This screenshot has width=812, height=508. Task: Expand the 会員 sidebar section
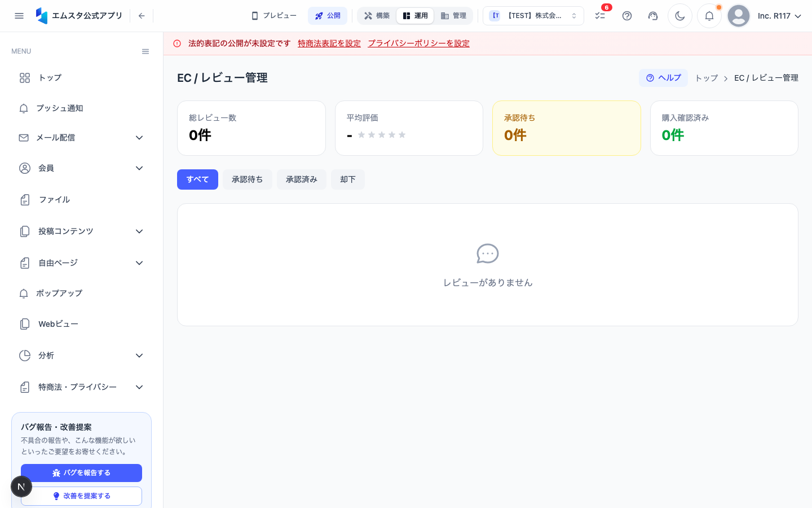pyautogui.click(x=81, y=168)
